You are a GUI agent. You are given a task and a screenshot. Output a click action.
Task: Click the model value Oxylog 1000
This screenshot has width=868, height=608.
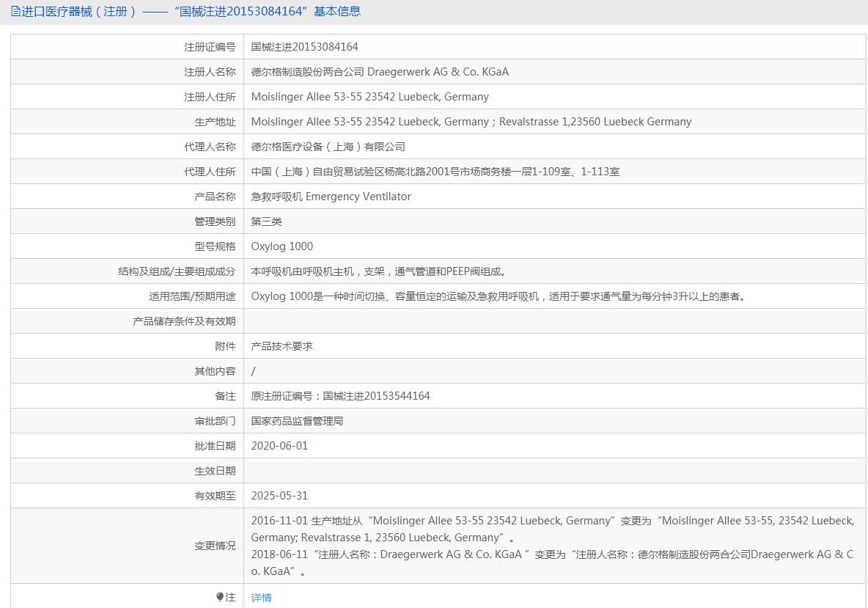coord(282,246)
